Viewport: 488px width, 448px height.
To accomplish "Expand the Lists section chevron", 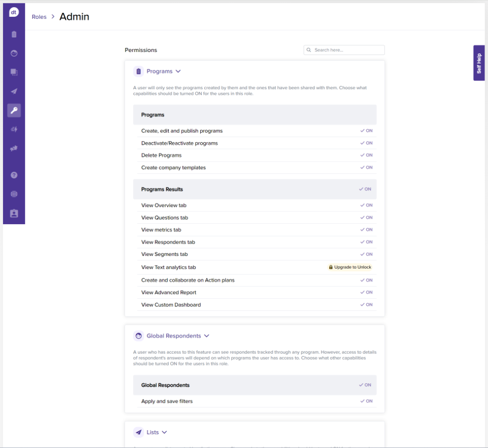I will 165,432.
